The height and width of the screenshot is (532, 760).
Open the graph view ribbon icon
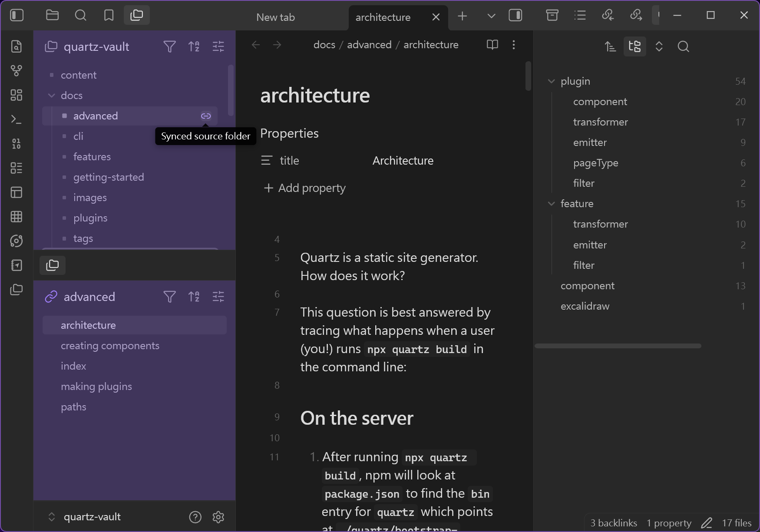click(17, 71)
